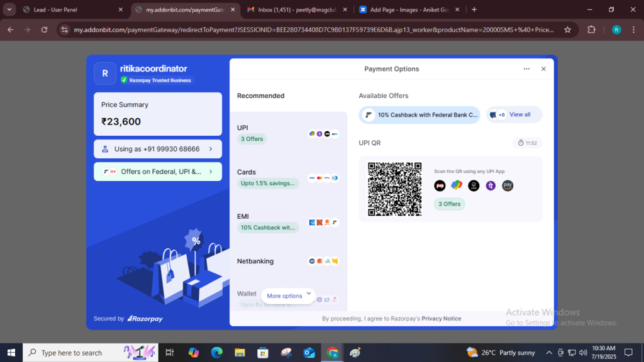The image size is (644, 362).
Task: Open the Chrome extensions puzzle icon
Action: (591, 30)
